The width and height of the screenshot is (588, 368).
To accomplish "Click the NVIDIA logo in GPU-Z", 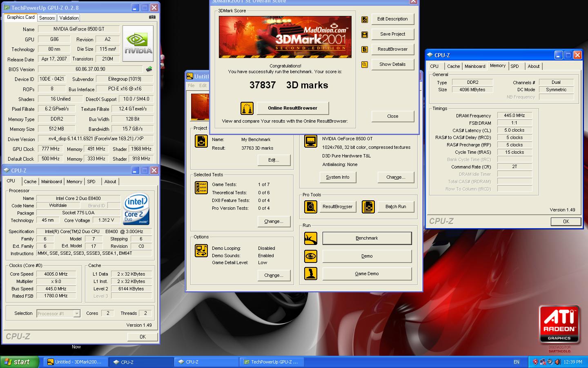I will (x=138, y=44).
